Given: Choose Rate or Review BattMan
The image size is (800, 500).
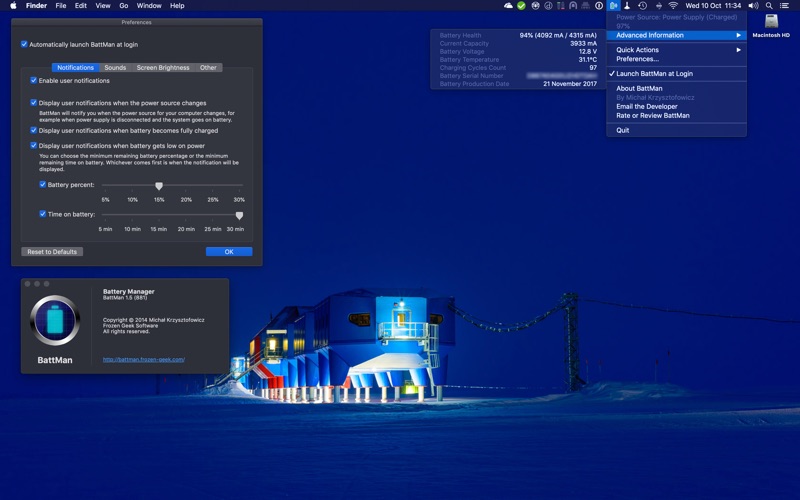Looking at the screenshot, I should tap(676, 116).
